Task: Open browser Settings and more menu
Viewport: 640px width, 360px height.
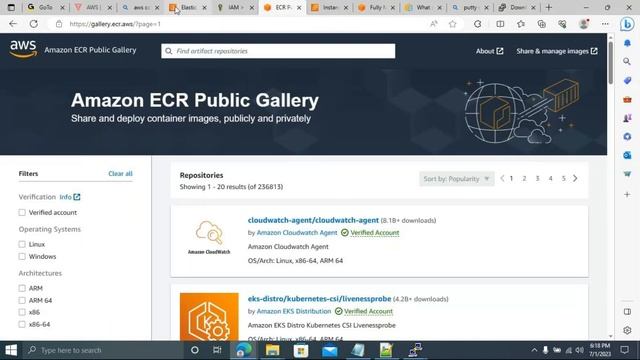Action: click(x=605, y=24)
